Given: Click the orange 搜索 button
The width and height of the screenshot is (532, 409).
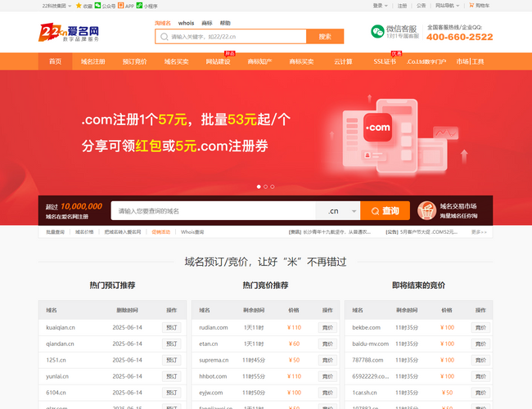Looking at the screenshot, I should coord(325,36).
